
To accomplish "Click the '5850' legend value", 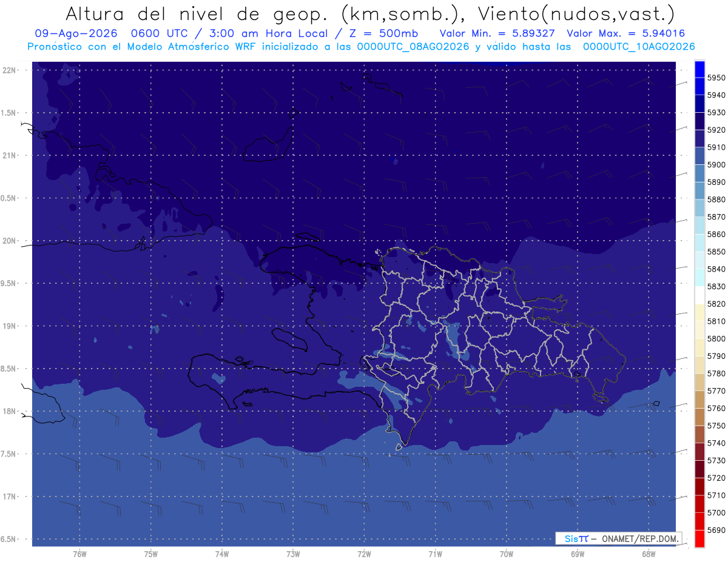I will (x=716, y=252).
